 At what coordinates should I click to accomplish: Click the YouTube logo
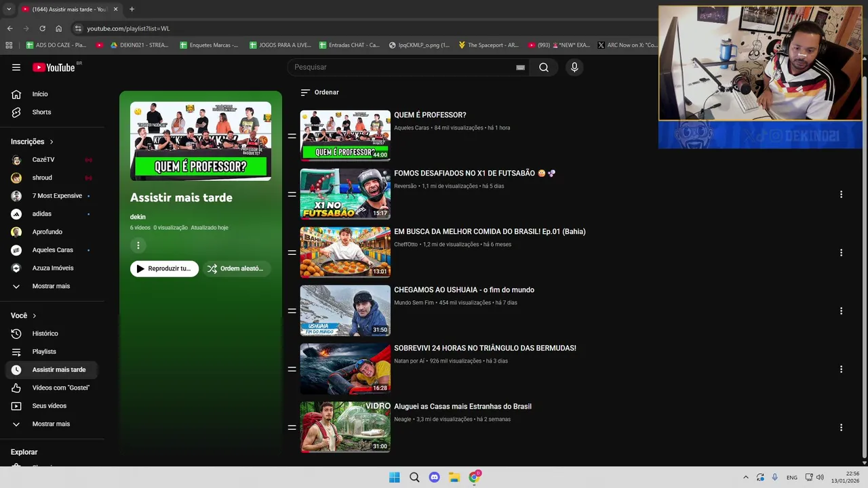54,67
